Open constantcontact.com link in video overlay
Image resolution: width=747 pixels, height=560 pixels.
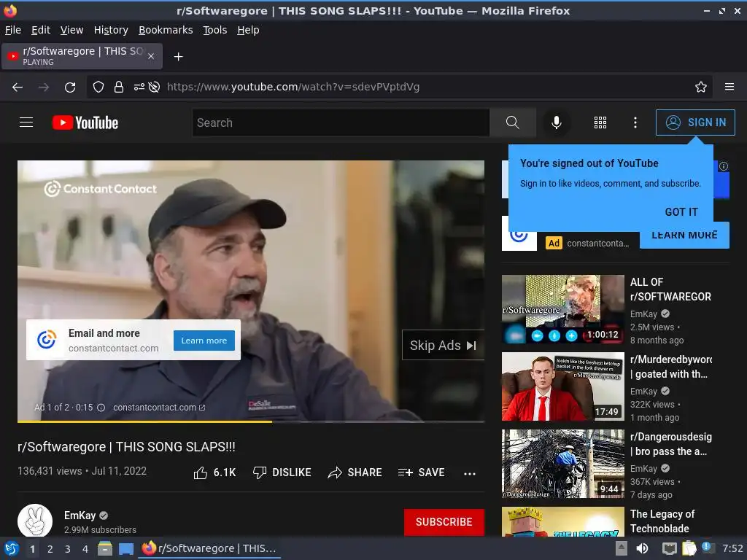(159, 408)
